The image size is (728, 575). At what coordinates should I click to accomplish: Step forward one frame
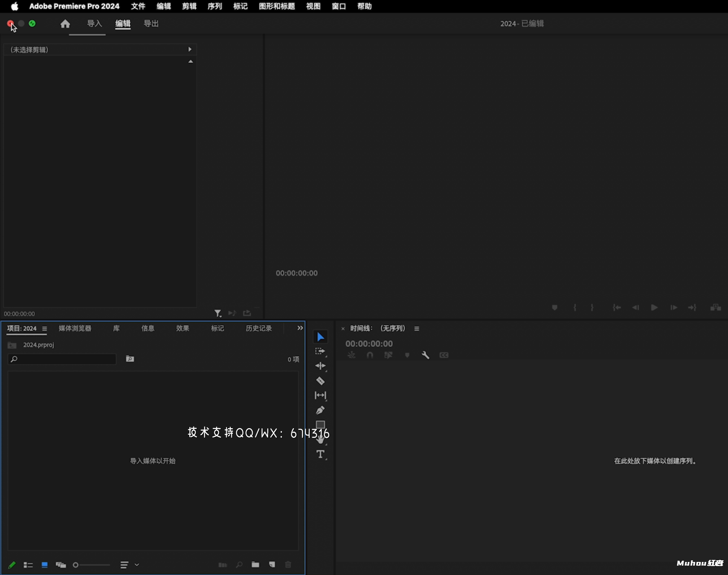[674, 307]
